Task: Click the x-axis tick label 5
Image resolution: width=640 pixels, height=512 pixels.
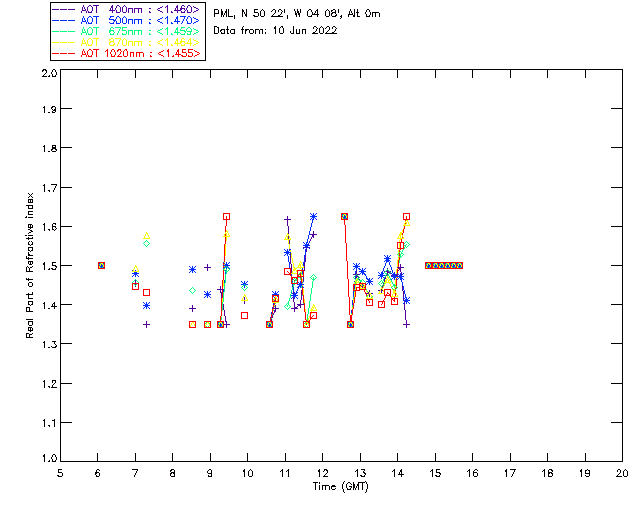Action: (x=60, y=473)
